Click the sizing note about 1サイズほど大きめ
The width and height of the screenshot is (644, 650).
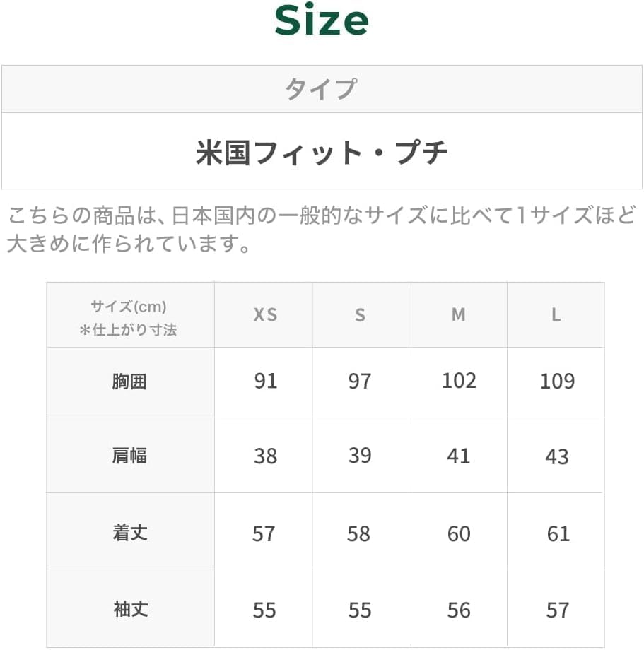click(x=322, y=230)
